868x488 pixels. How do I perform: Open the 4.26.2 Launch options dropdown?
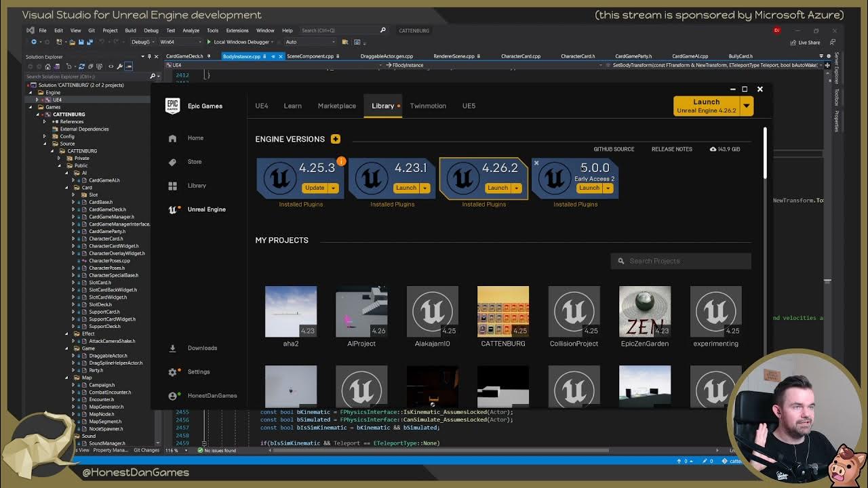(516, 188)
